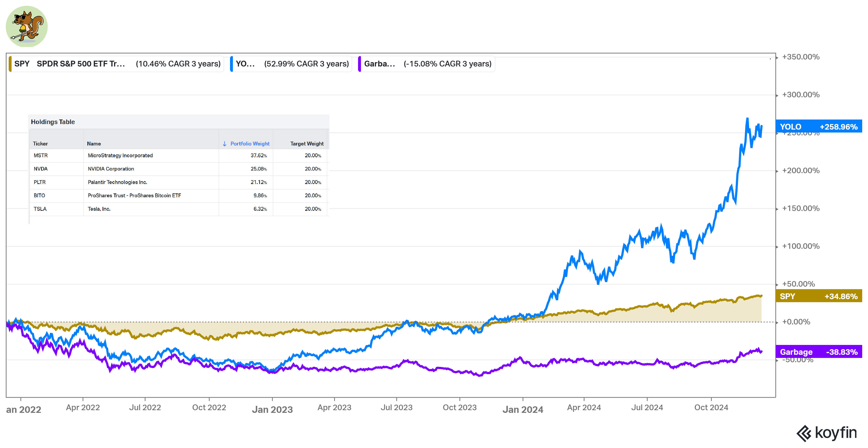
Task: Click the Jul 2023 x-axis label
Action: tap(397, 408)
